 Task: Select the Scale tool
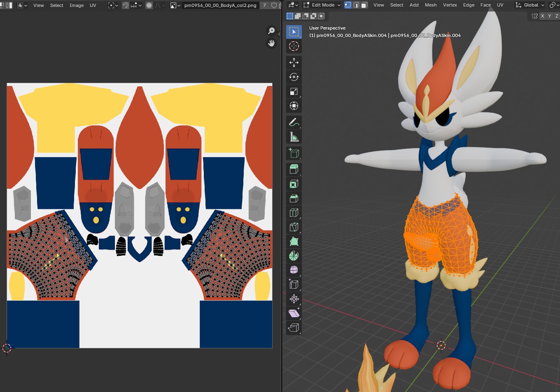pos(294,91)
